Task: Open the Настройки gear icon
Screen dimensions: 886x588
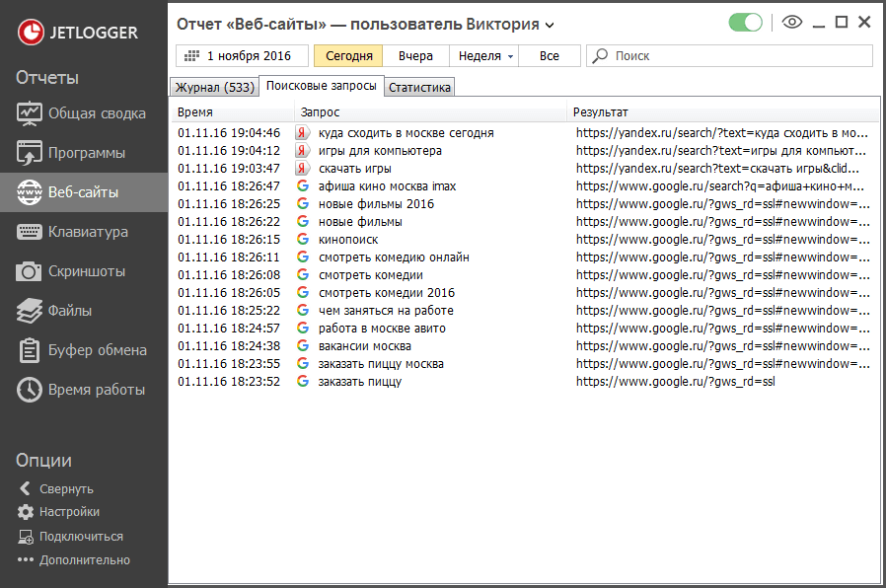Action: [26, 512]
